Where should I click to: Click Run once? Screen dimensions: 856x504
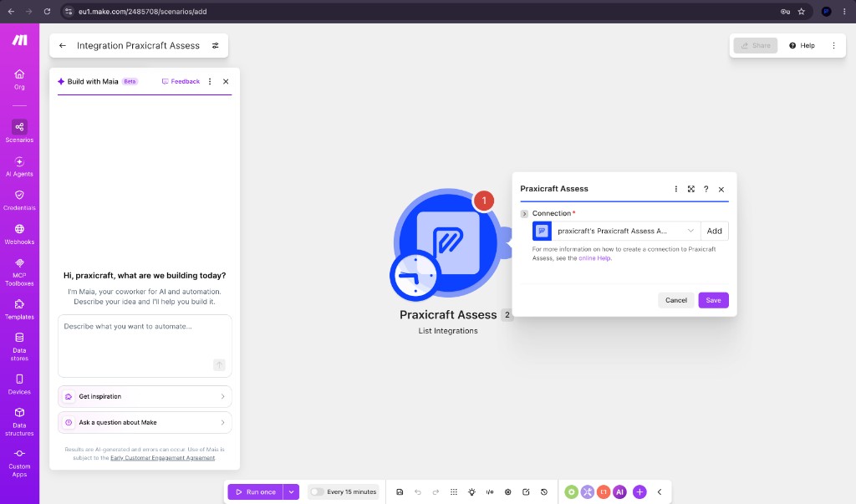click(x=256, y=492)
